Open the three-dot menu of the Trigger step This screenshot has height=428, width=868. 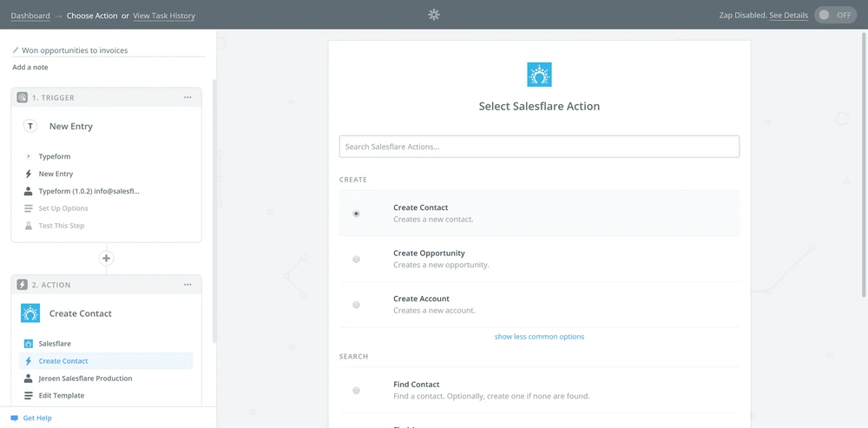pos(187,97)
